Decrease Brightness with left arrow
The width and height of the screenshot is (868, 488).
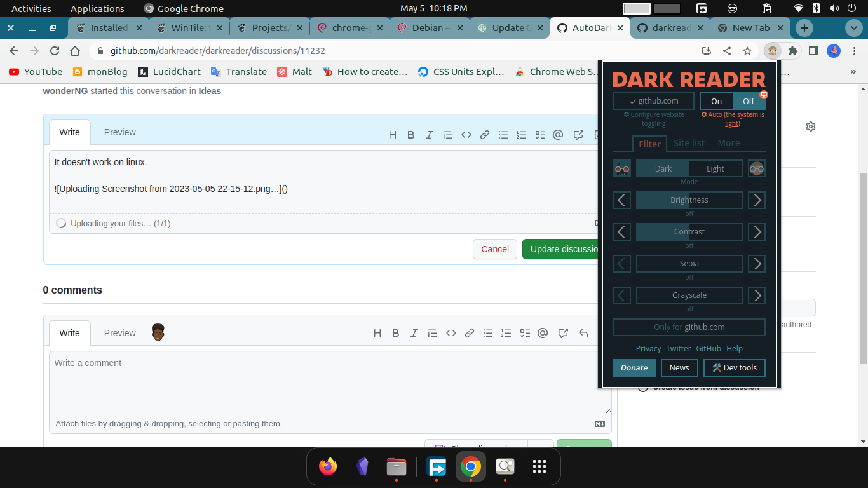click(x=622, y=200)
